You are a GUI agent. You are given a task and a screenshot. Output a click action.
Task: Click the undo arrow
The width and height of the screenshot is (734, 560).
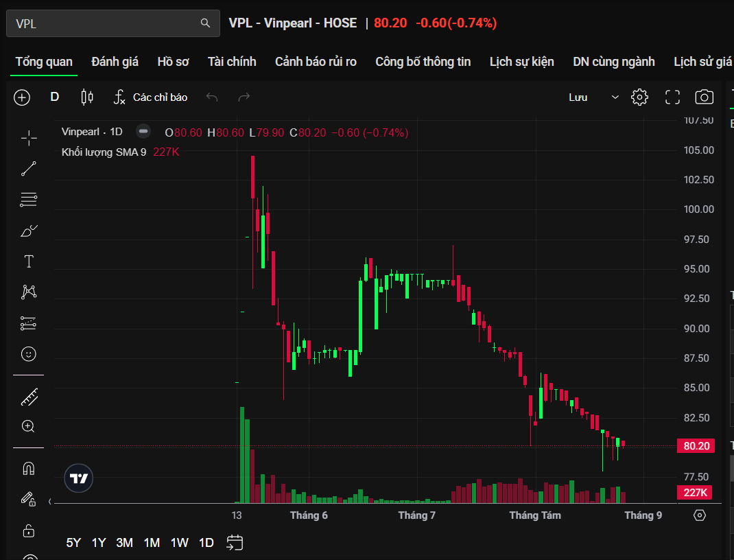pos(212,97)
